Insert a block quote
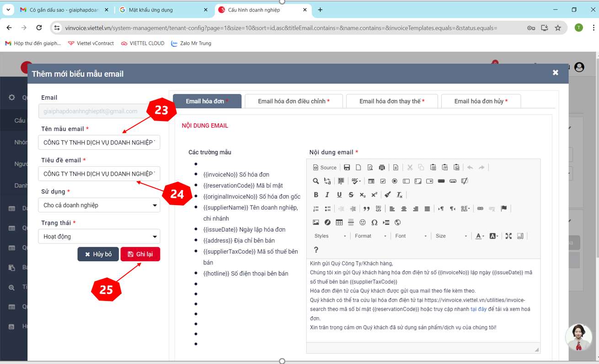 (366, 208)
